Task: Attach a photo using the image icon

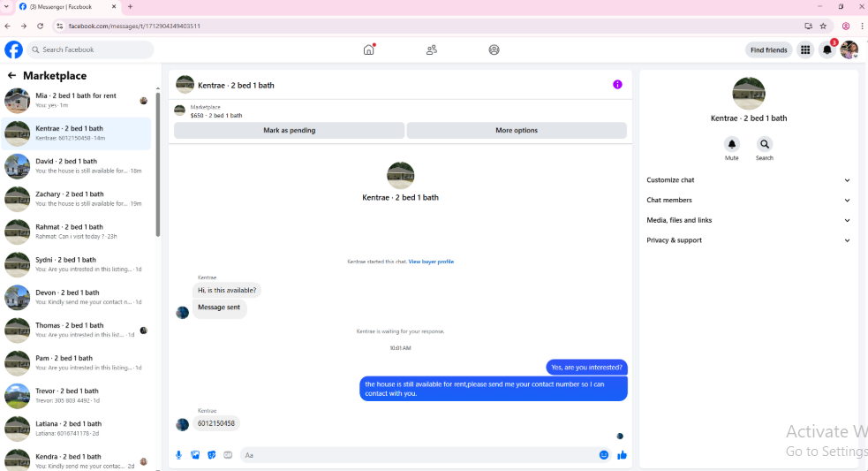Action: 195,455
